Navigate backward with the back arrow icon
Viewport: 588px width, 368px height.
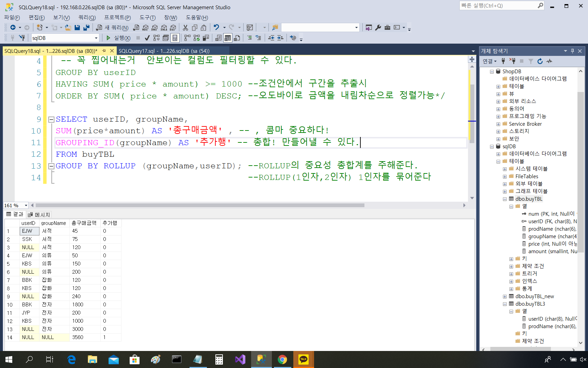pyautogui.click(x=13, y=28)
